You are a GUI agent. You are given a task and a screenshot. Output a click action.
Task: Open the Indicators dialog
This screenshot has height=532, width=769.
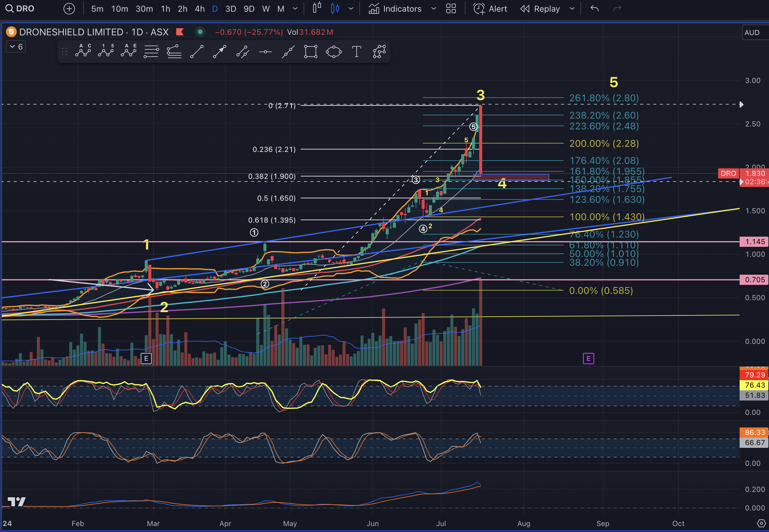[395, 9]
